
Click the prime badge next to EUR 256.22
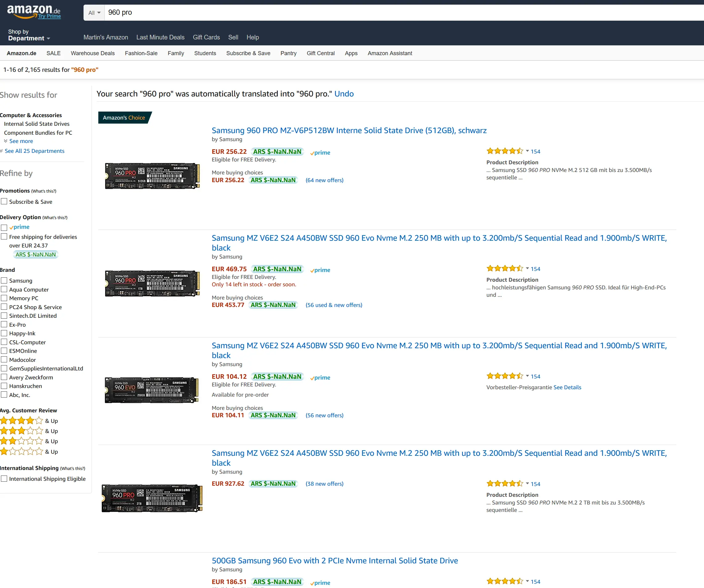(320, 153)
